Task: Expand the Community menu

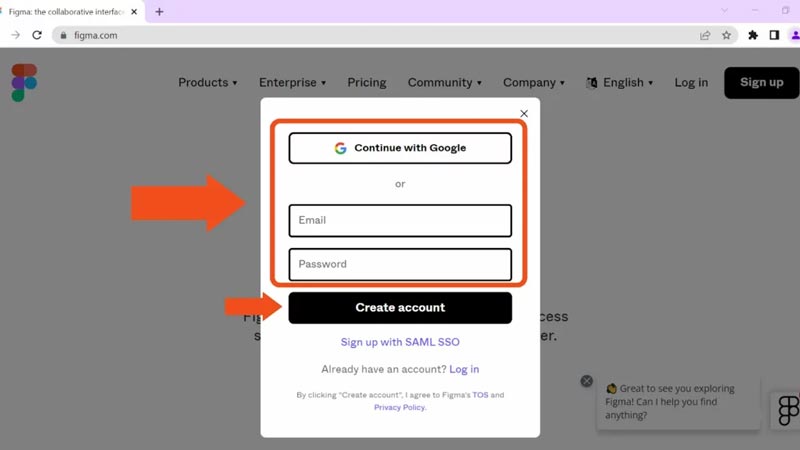Action: tap(444, 83)
